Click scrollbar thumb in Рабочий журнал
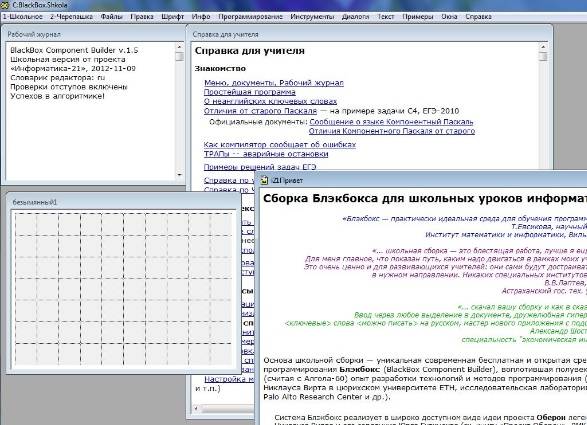 click(179, 56)
